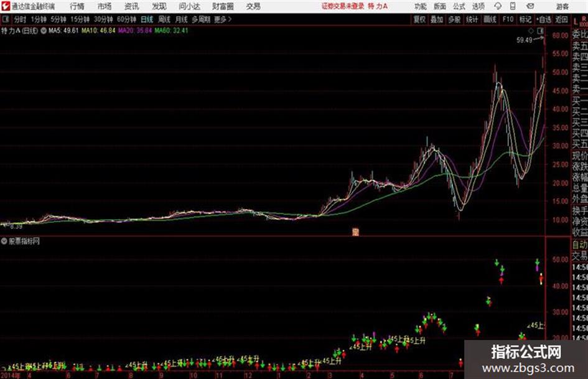Click the 现价 row in quote panel
Image resolution: width=588 pixels, height=379 pixels.
tap(580, 156)
